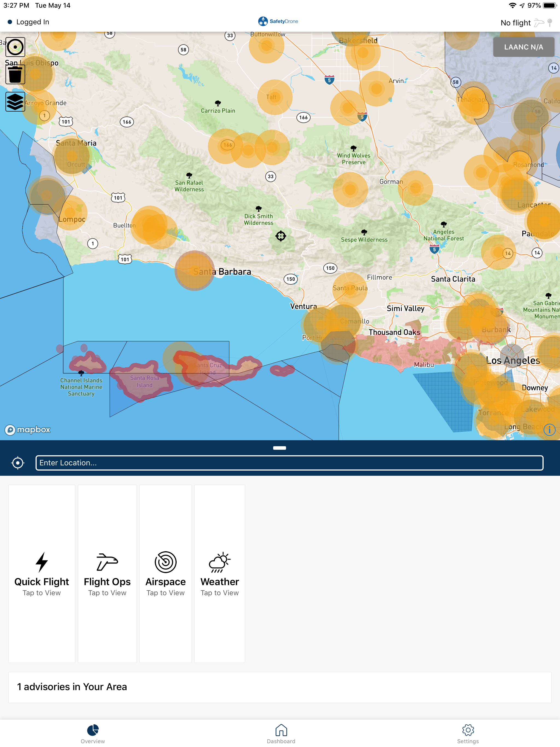Tap the Interstate 5 shield near Arvin
Screen dimensions: 560x747
tap(329, 80)
